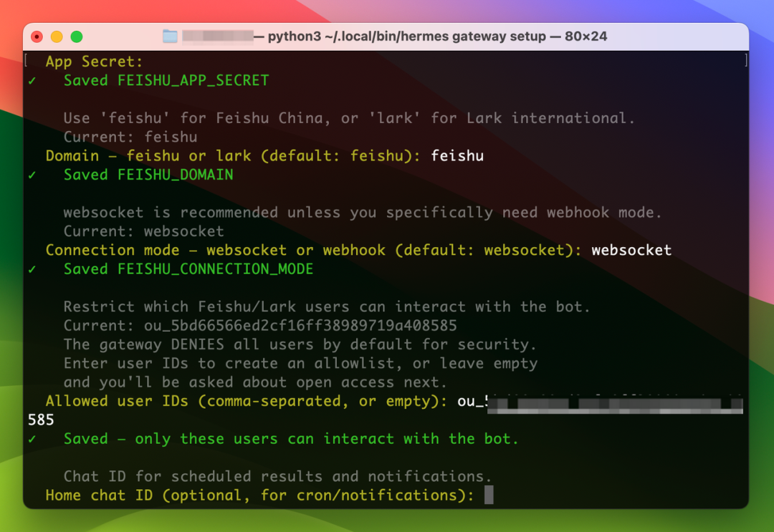
Task: Click the 'Current: ou_5bd66566...' user ID line
Action: pyautogui.click(x=260, y=325)
